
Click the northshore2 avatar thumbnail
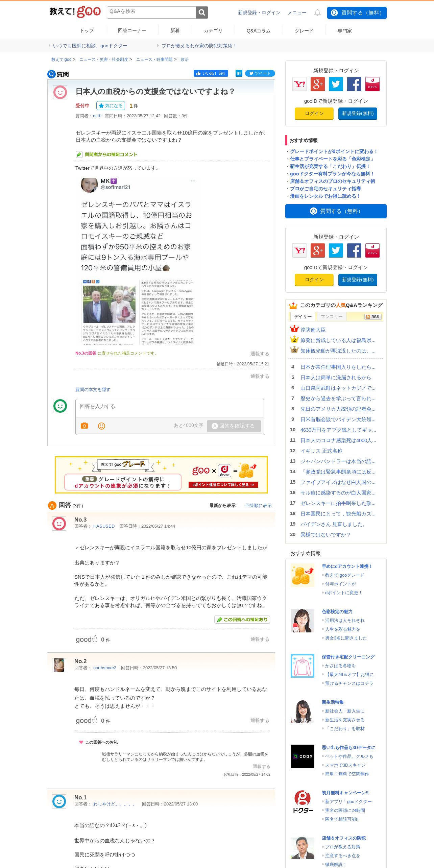pos(59,665)
